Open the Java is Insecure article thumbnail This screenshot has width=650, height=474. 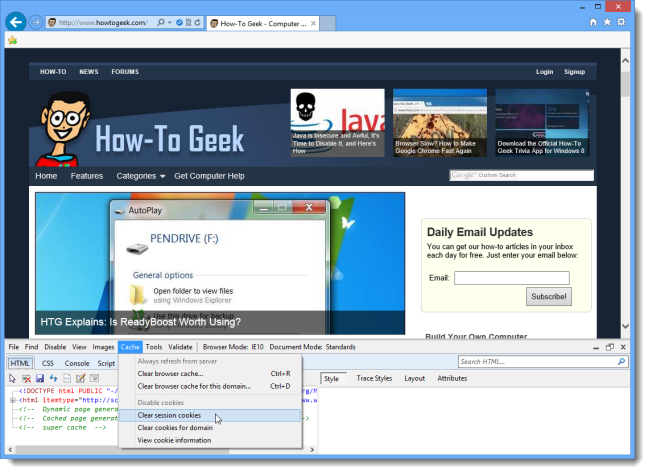pyautogui.click(x=337, y=123)
